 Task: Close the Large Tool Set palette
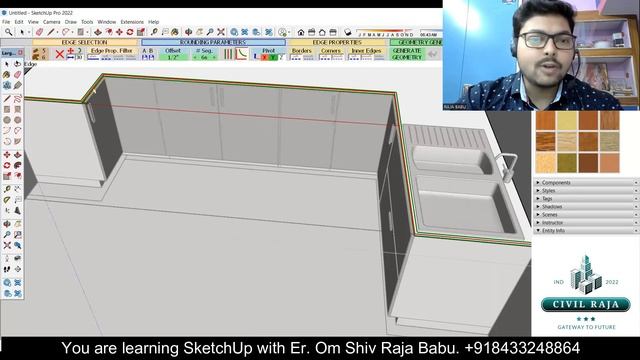(x=20, y=53)
